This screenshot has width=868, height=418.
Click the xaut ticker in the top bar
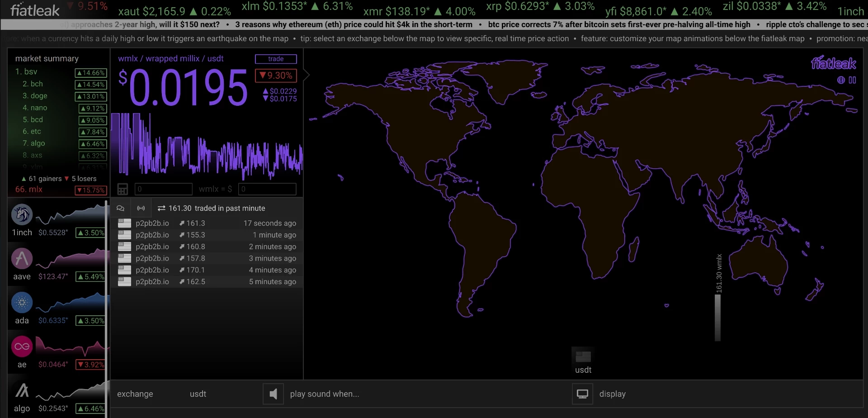point(175,11)
